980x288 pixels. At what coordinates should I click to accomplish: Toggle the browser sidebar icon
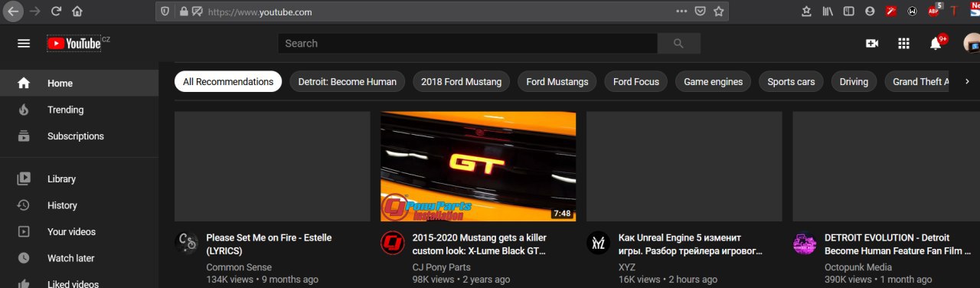(848, 11)
